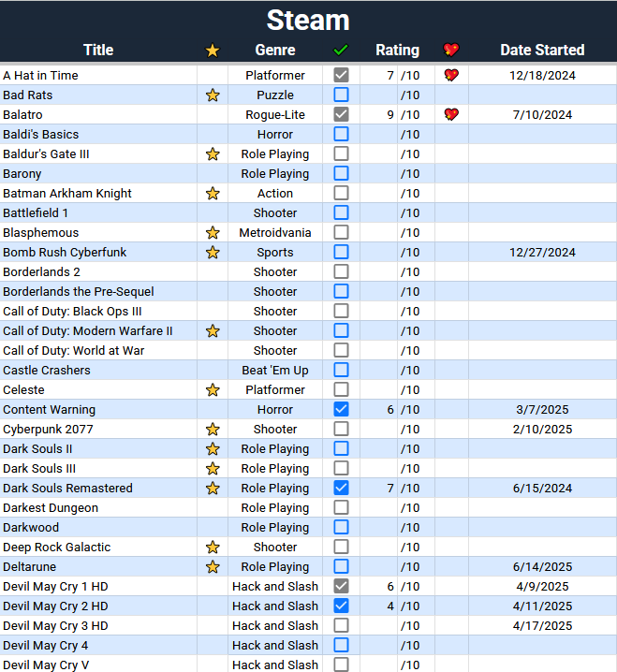Toggle the Dark Souls Remastered checkbox
This screenshot has height=672, width=617.
[342, 489]
